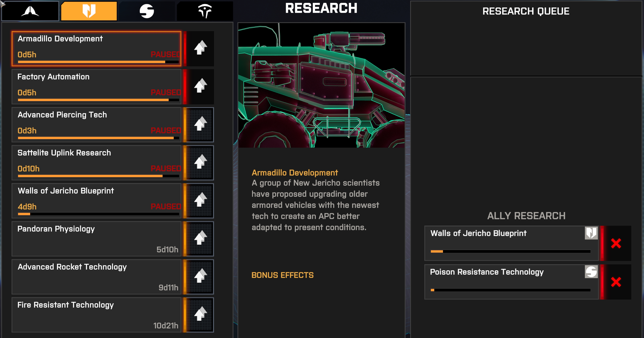Click the Armadillo APC wireframe preview image
Screen dimensions: 644x338
(x=321, y=85)
